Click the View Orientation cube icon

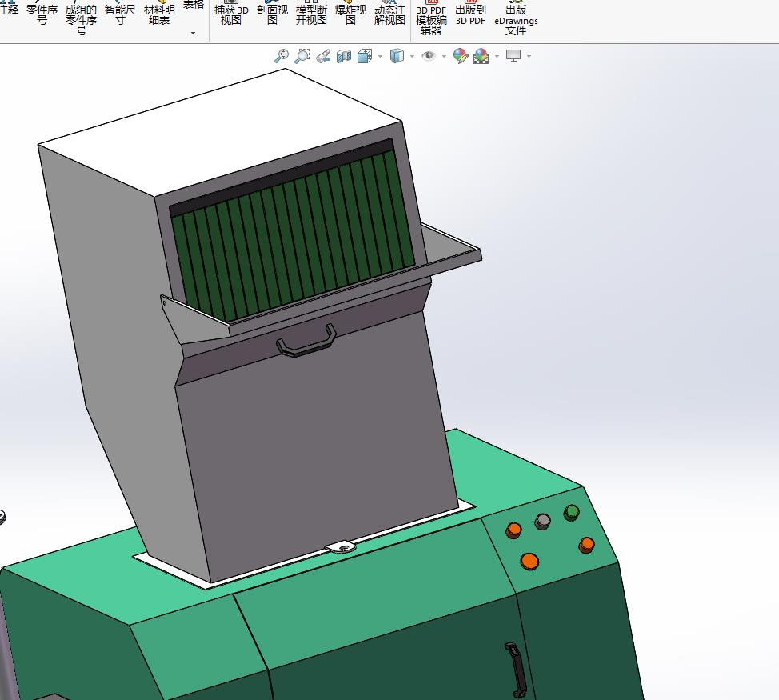tap(366, 56)
